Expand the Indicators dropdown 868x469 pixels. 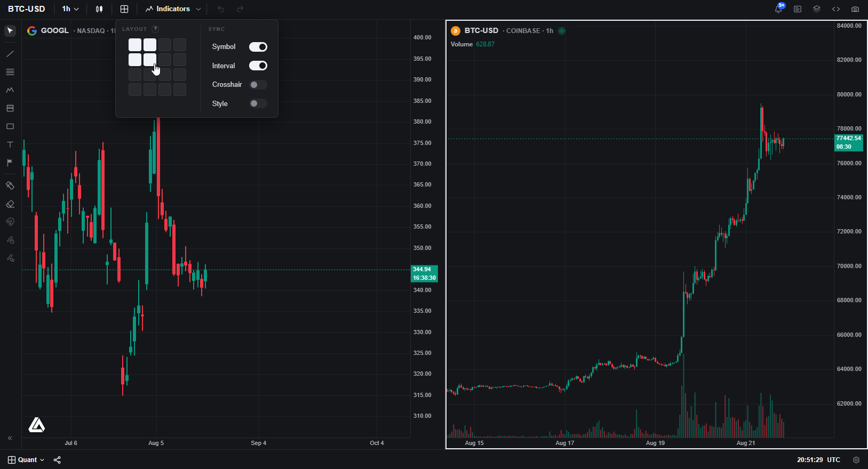pyautogui.click(x=173, y=9)
